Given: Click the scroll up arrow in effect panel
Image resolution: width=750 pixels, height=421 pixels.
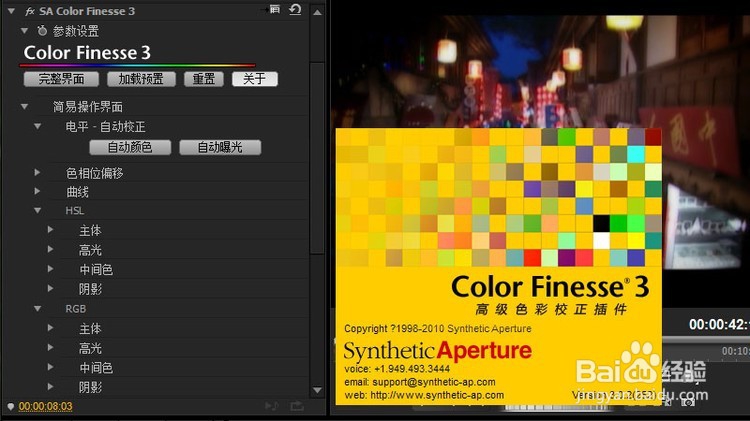Looking at the screenshot, I should tap(317, 12).
